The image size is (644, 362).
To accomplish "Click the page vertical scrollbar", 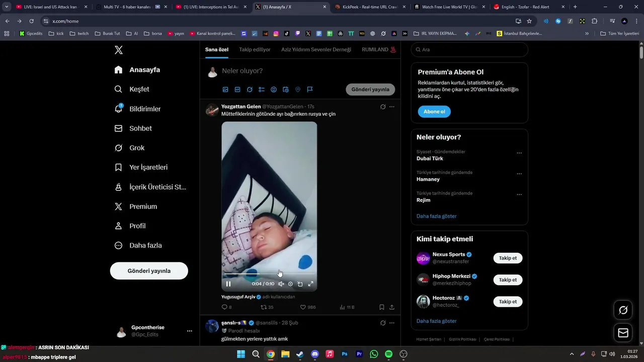I will click(x=641, y=53).
